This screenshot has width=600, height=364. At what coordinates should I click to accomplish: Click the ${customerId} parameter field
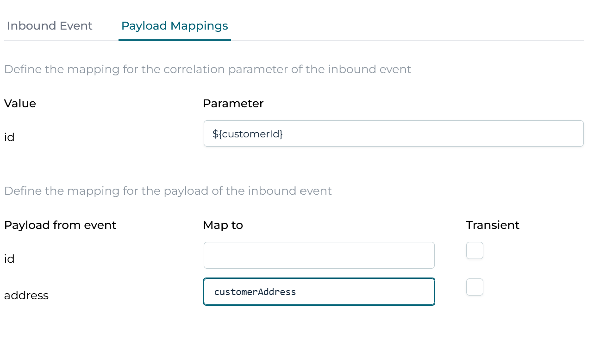(394, 134)
